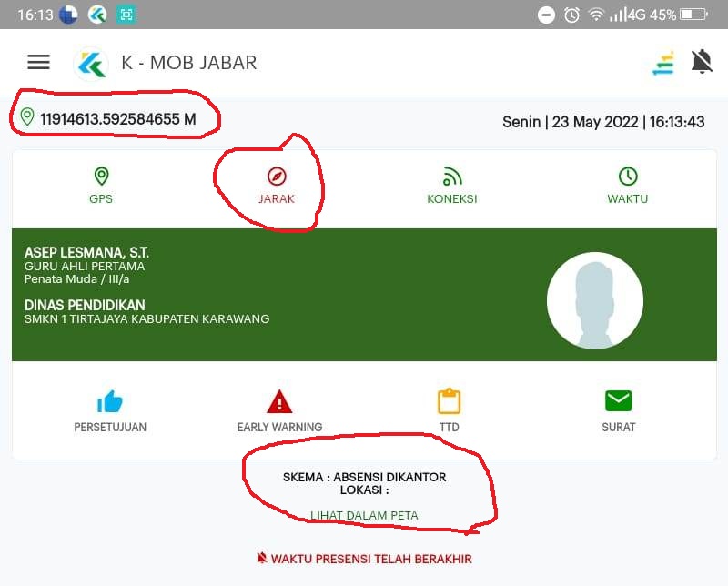Tap the profile avatar picture
Viewport: 728px width, 586px height.
click(595, 300)
